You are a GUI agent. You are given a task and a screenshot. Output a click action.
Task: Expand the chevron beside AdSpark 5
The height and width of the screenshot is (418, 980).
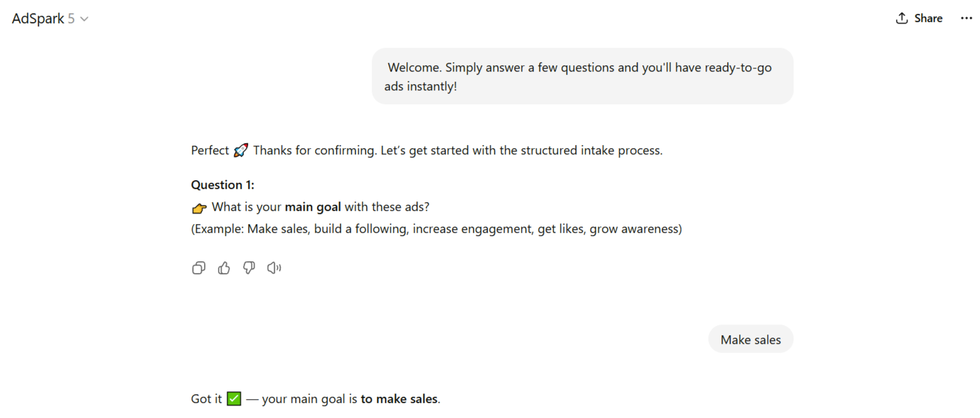(x=85, y=19)
